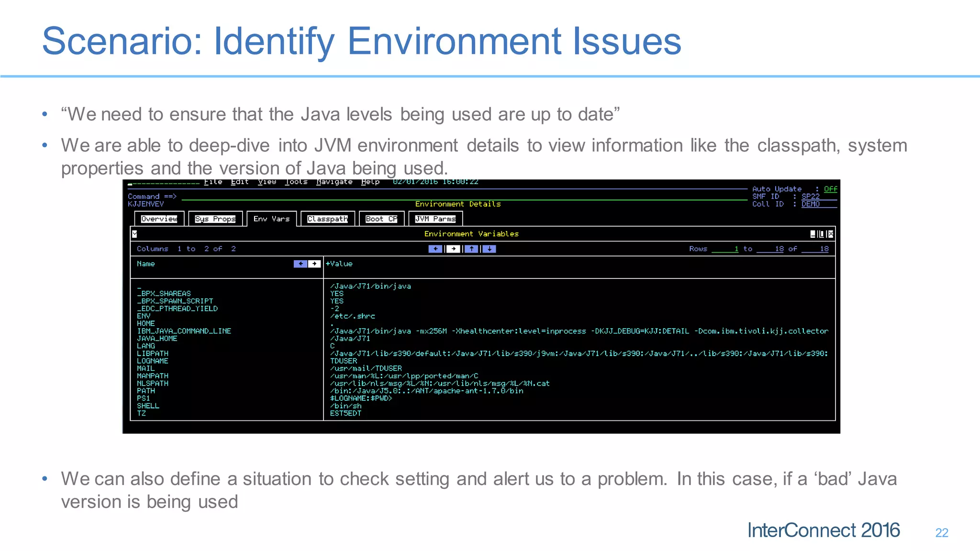Click the scroll-down arrow in the table navigation bar

point(489,249)
